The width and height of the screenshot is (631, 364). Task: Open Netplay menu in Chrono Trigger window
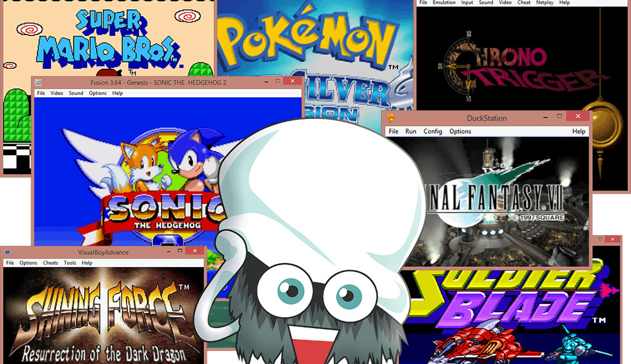545,2
